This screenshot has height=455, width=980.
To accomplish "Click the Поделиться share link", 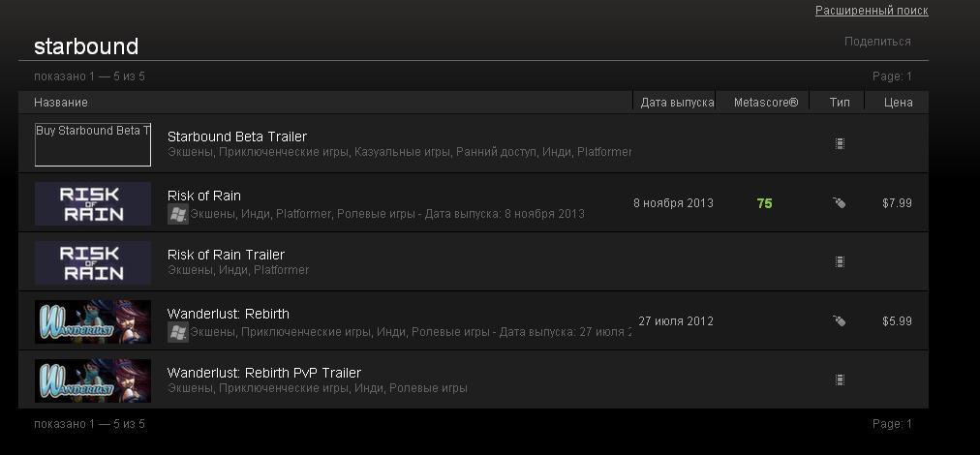I will (x=877, y=42).
